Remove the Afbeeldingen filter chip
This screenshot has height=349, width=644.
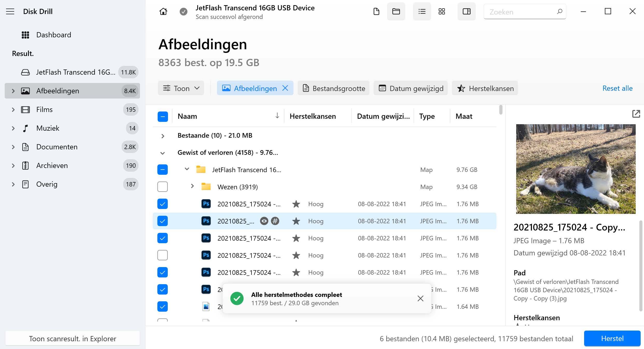[285, 88]
